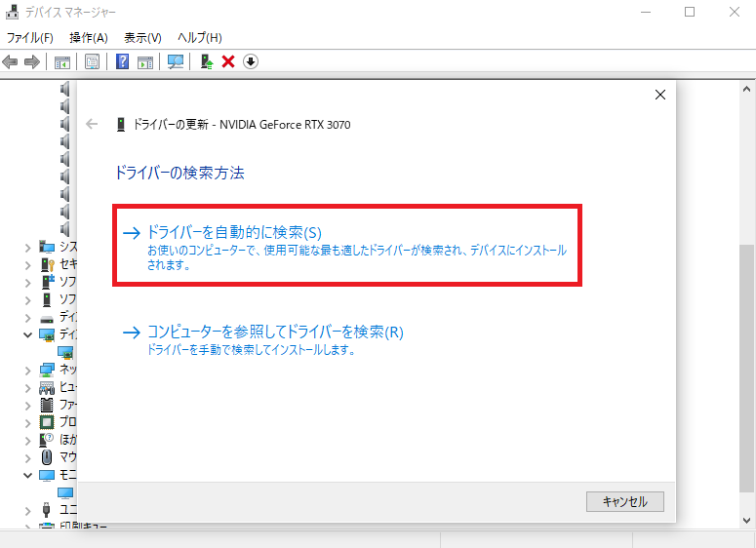Expand the ファ firmware node

[x=28, y=406]
